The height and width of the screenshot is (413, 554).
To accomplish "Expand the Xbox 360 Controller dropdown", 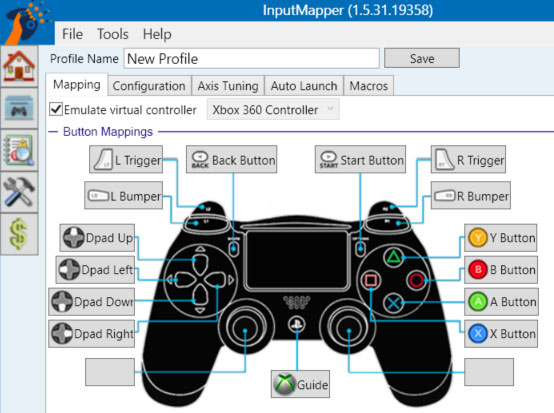I will [x=273, y=110].
